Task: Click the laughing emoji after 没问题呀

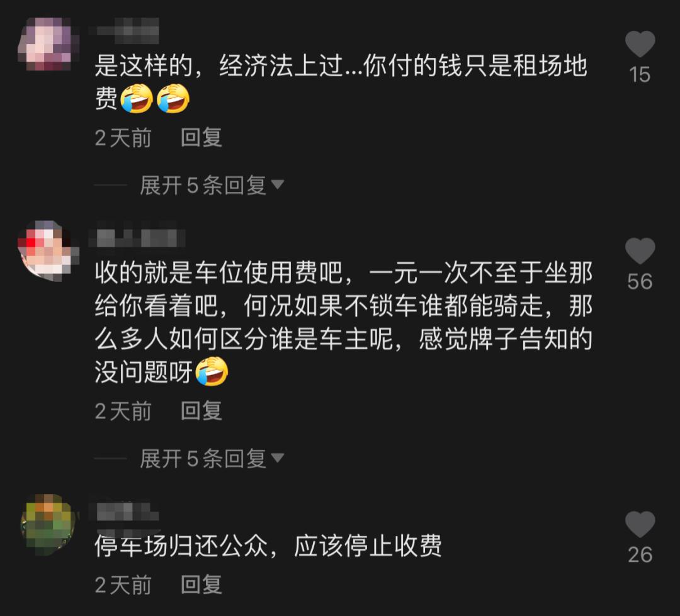Action: pyautogui.click(x=212, y=371)
